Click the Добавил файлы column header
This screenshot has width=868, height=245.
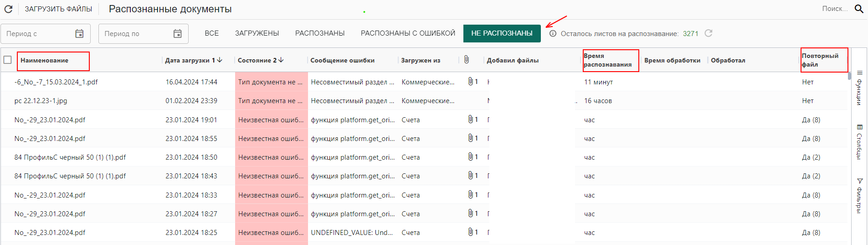tap(513, 60)
